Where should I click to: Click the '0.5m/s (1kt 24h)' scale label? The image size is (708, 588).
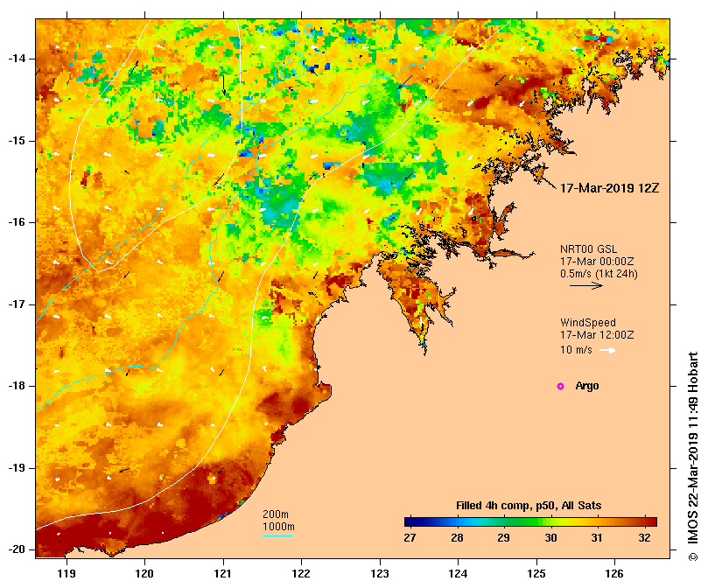pyautogui.click(x=599, y=274)
